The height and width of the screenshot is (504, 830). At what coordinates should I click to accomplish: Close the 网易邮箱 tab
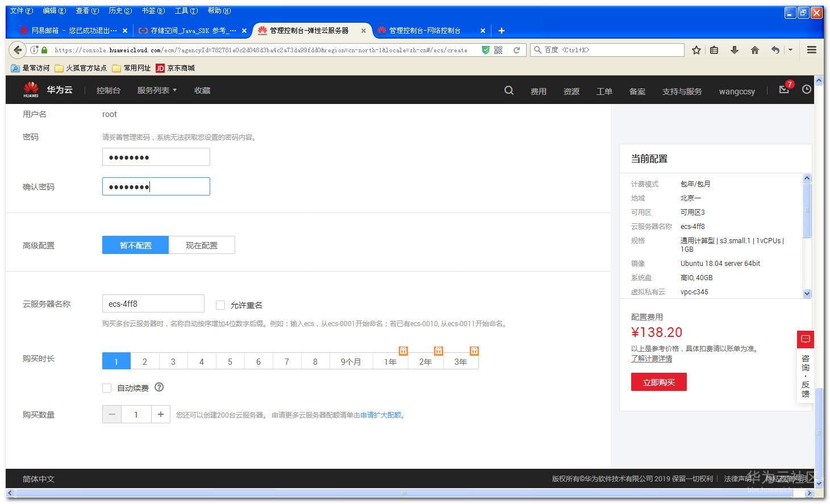click(125, 31)
